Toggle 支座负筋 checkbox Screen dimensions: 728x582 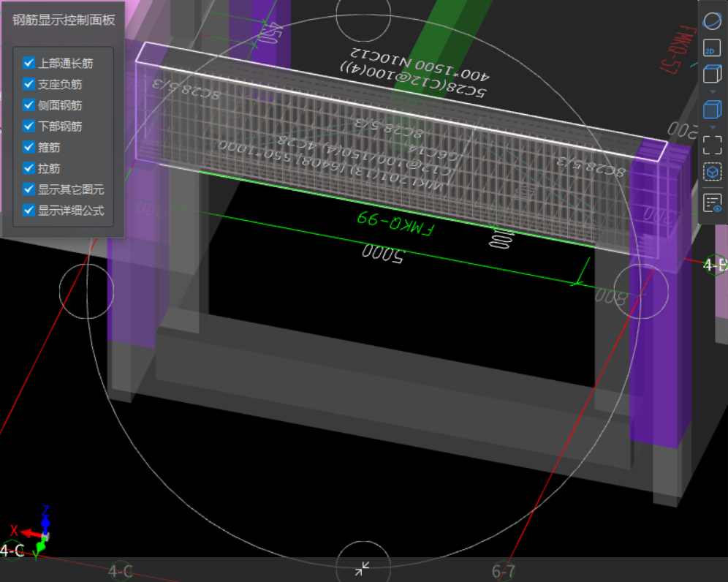tap(29, 84)
